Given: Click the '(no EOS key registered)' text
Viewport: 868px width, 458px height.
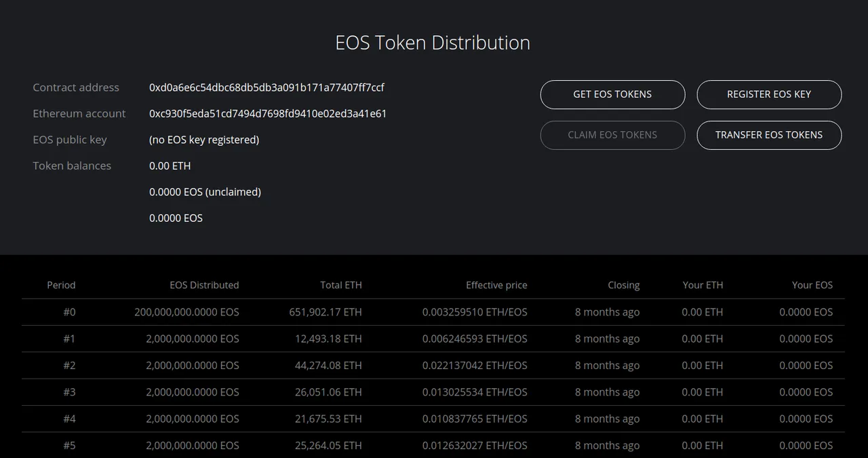Looking at the screenshot, I should pyautogui.click(x=204, y=140).
